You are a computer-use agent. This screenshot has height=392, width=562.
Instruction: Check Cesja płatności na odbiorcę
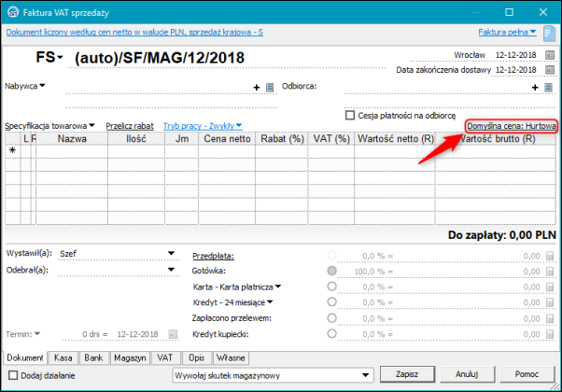[x=350, y=116]
